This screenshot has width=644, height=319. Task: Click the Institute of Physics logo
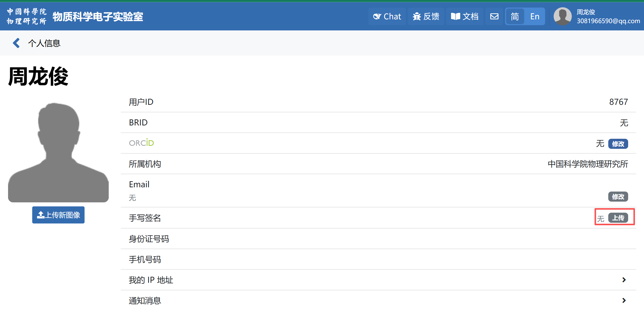(26, 16)
